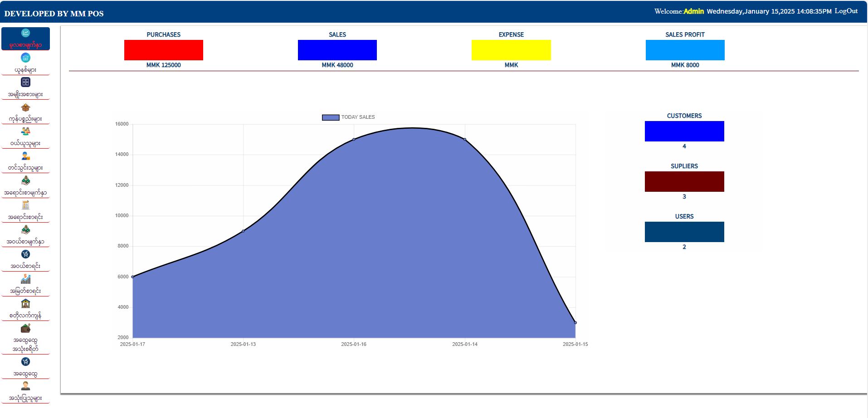The height and width of the screenshot is (418, 868).
Task: Open the အရောင်းစာမျက်နှာ sales page menu item
Action: point(25,193)
